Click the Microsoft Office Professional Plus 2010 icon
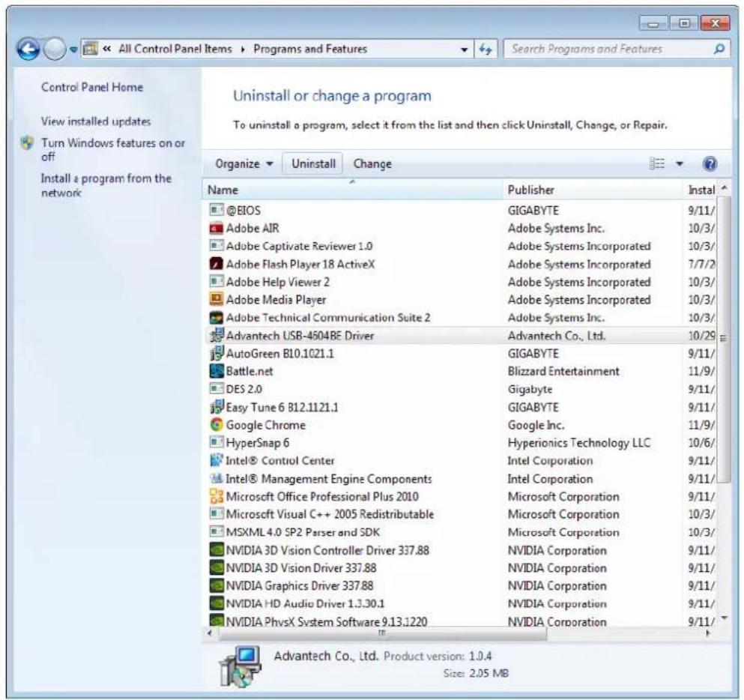Image resolution: width=744 pixels, height=700 pixels. click(217, 496)
